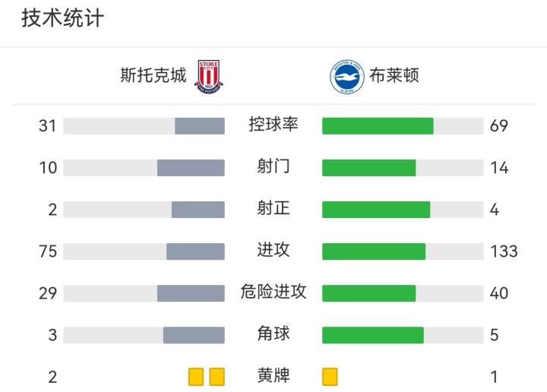Open the 斯托克城 team name
547x392 pixels.
point(153,76)
